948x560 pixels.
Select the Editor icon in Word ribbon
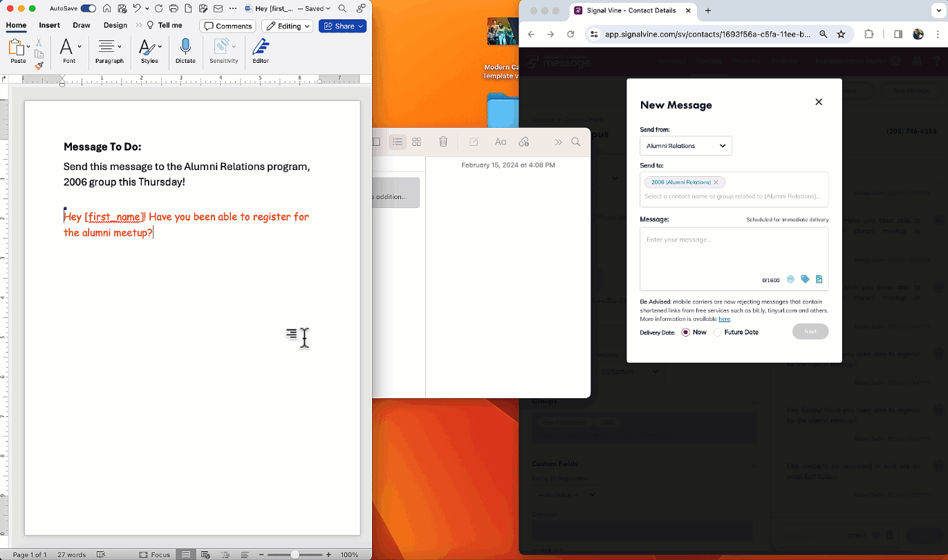point(260,48)
